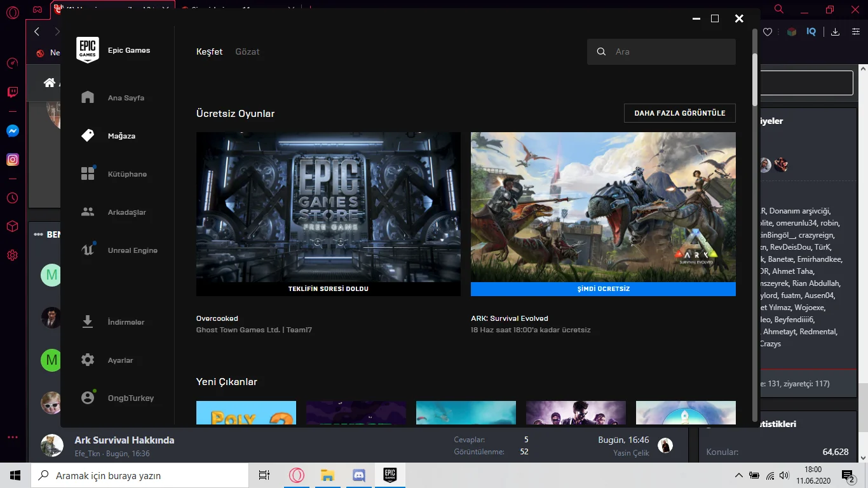Open the Kütüphane library grid icon

pyautogui.click(x=88, y=173)
